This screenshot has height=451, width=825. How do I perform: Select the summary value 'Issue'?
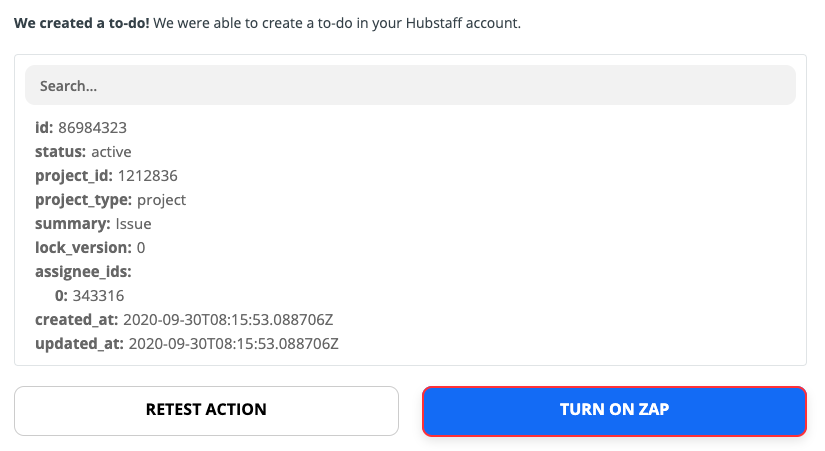point(133,224)
